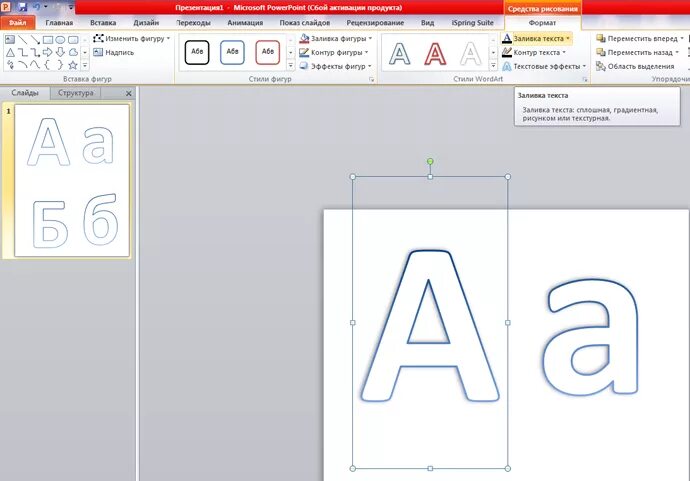This screenshot has height=481, width=690.
Task: Open Изменить фигуру dropdown
Action: tap(132, 39)
